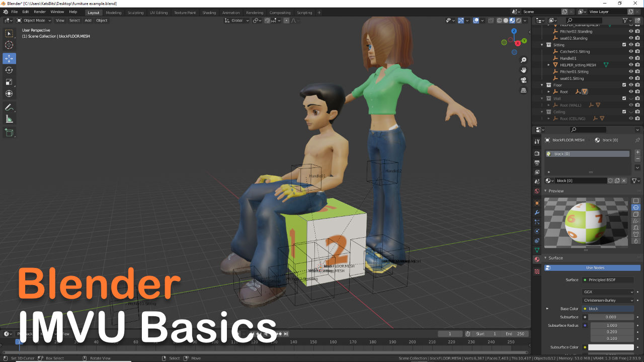The width and height of the screenshot is (644, 362).
Task: Open the Render menu
Action: click(40, 12)
